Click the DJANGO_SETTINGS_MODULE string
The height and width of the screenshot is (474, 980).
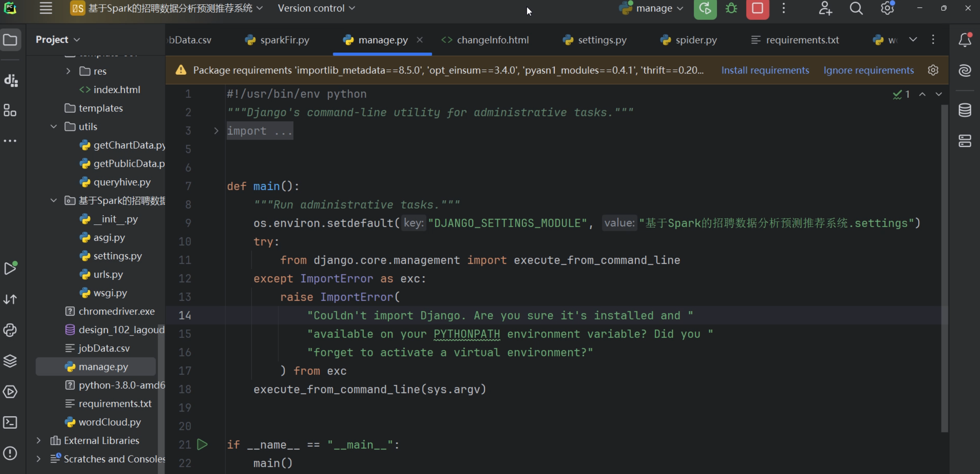click(507, 223)
